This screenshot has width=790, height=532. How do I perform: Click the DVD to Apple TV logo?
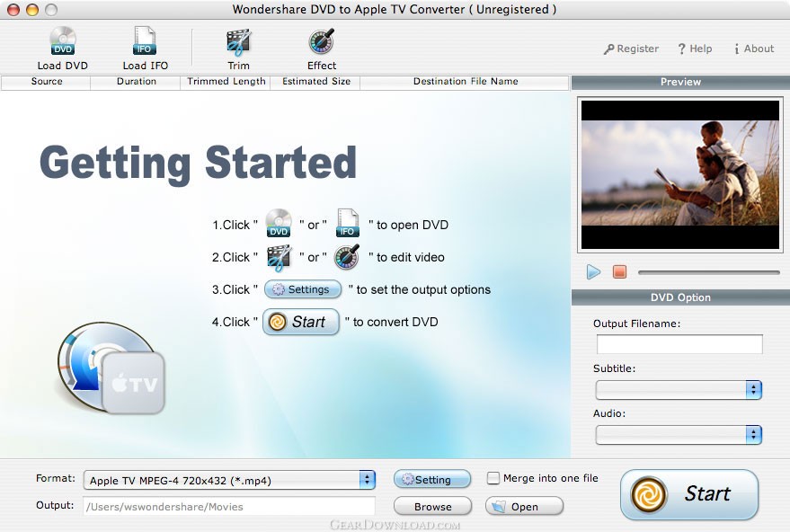click(x=111, y=368)
